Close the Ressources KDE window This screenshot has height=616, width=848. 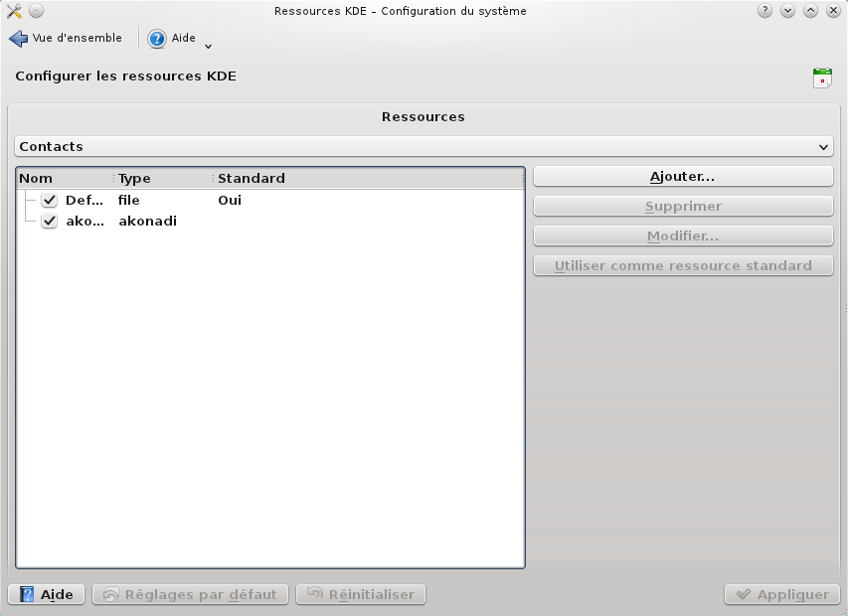[x=833, y=10]
